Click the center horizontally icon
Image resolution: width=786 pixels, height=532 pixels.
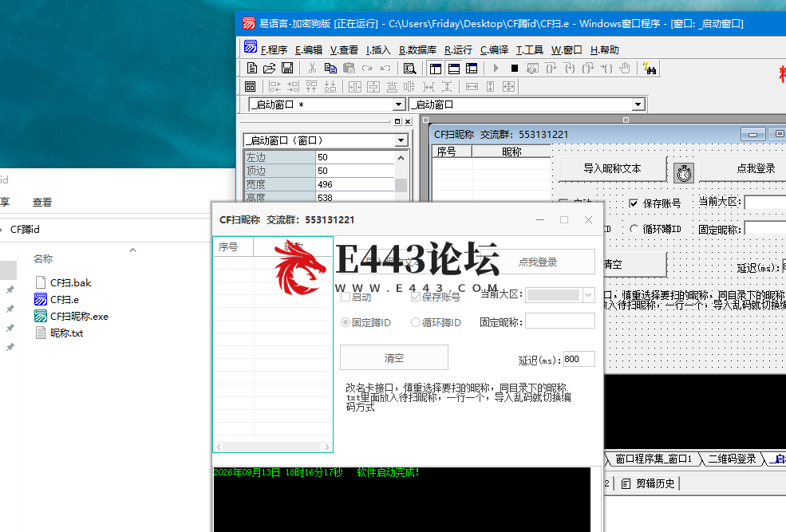355,87
